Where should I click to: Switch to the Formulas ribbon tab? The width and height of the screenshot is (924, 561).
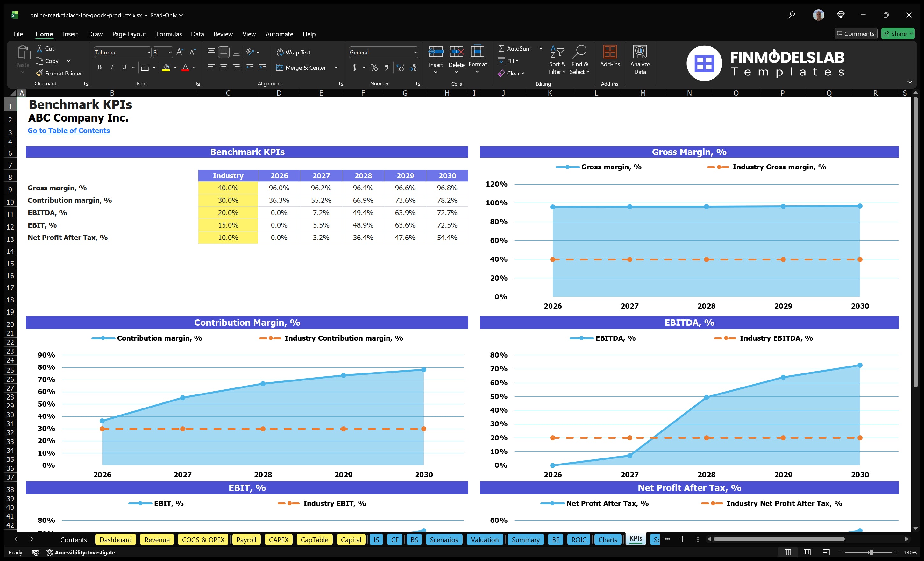click(169, 34)
